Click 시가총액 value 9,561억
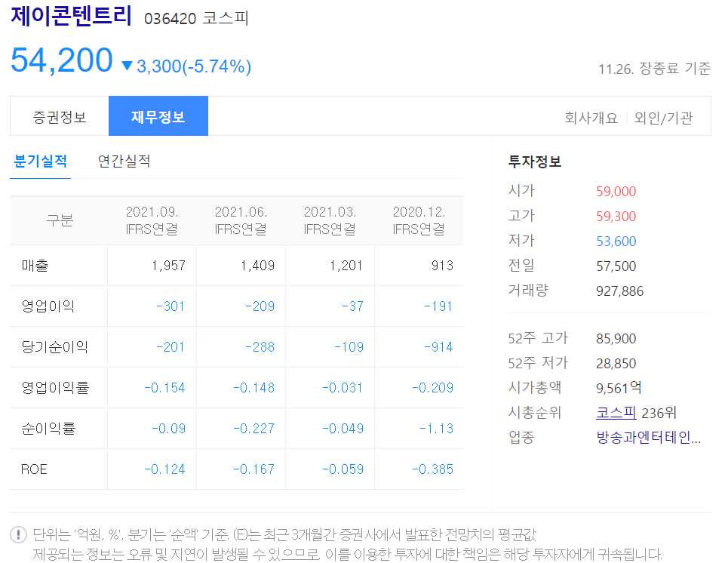Screen dimensions: 728x563 coord(619,388)
